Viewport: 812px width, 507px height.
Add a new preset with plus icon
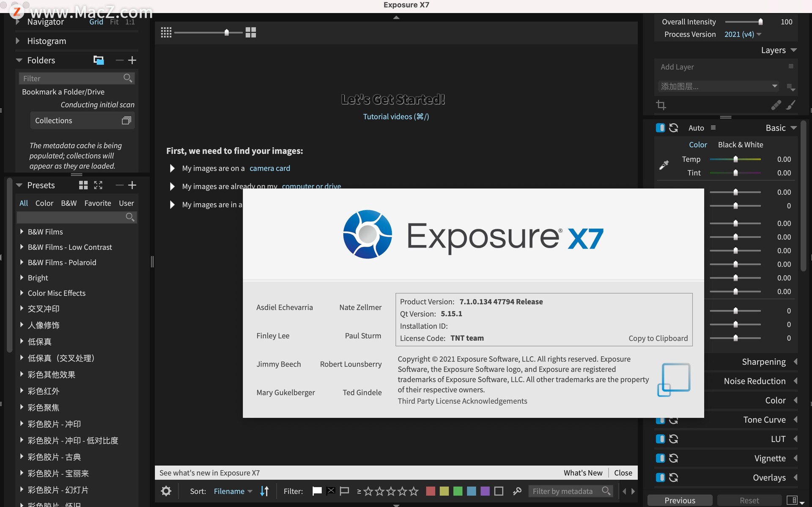point(132,185)
